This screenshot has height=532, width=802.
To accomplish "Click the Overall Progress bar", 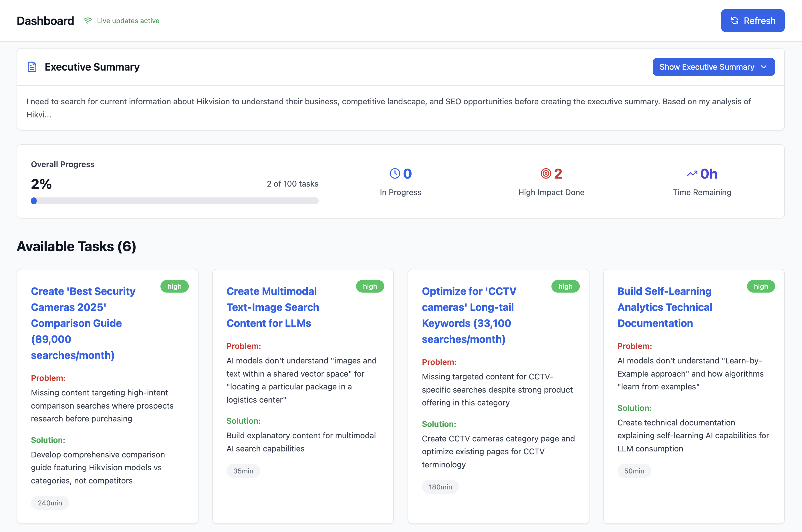I will click(174, 201).
